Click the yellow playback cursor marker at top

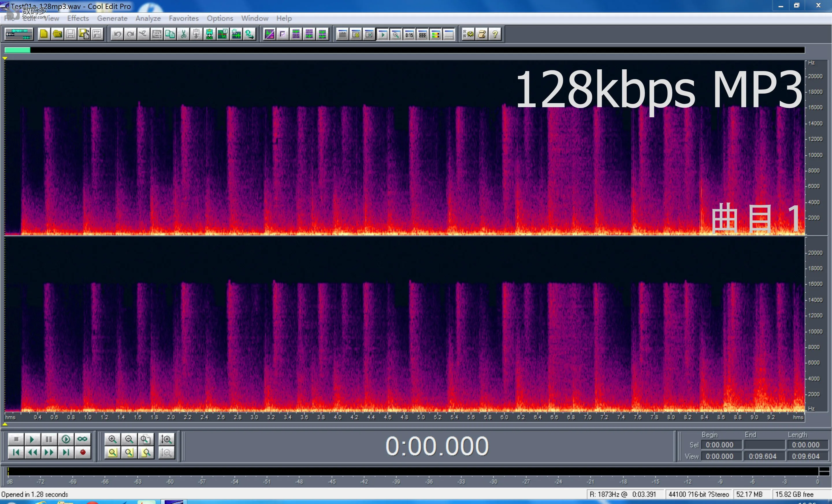pos(5,58)
